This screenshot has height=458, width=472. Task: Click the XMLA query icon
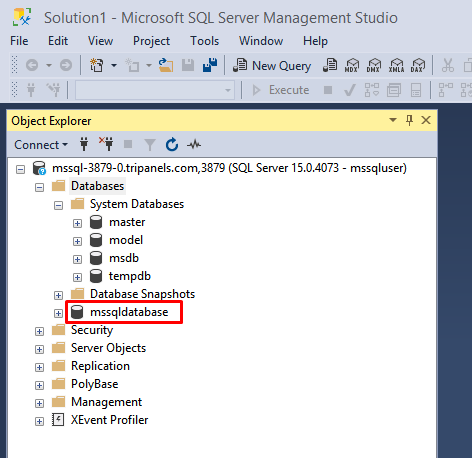click(396, 65)
